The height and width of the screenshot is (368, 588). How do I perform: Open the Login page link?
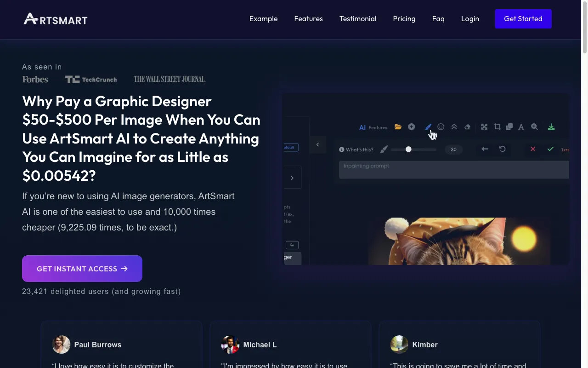point(470,19)
